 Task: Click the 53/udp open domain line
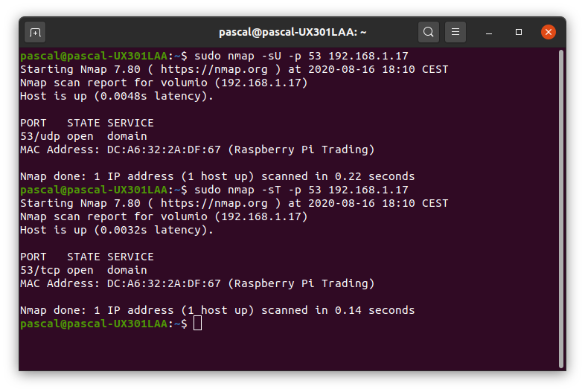click(83, 136)
